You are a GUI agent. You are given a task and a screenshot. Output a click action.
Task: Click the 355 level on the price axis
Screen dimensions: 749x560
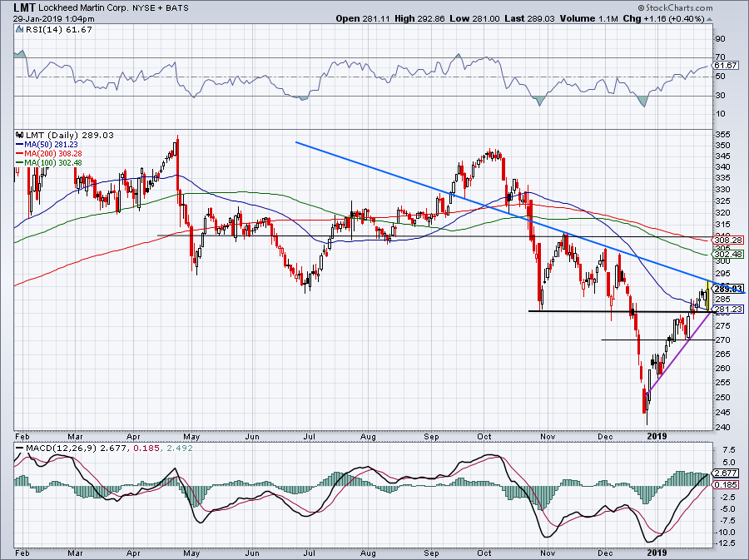722,135
